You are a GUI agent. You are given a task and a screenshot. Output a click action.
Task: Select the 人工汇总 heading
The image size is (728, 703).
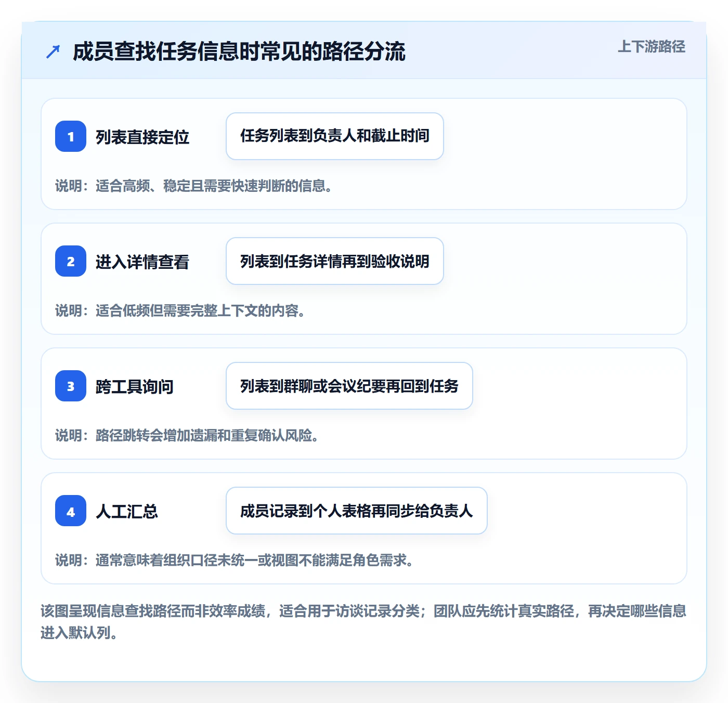pyautogui.click(x=127, y=511)
